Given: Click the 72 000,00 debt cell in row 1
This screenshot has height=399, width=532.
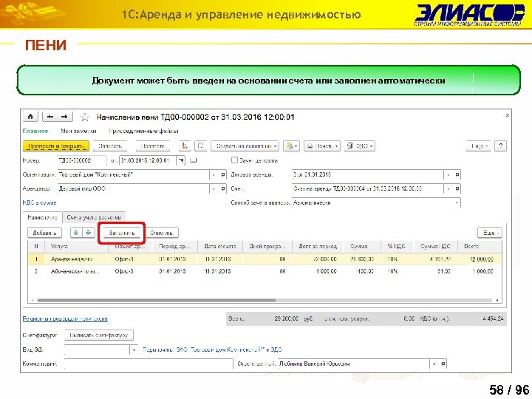Looking at the screenshot, I should (x=318, y=259).
